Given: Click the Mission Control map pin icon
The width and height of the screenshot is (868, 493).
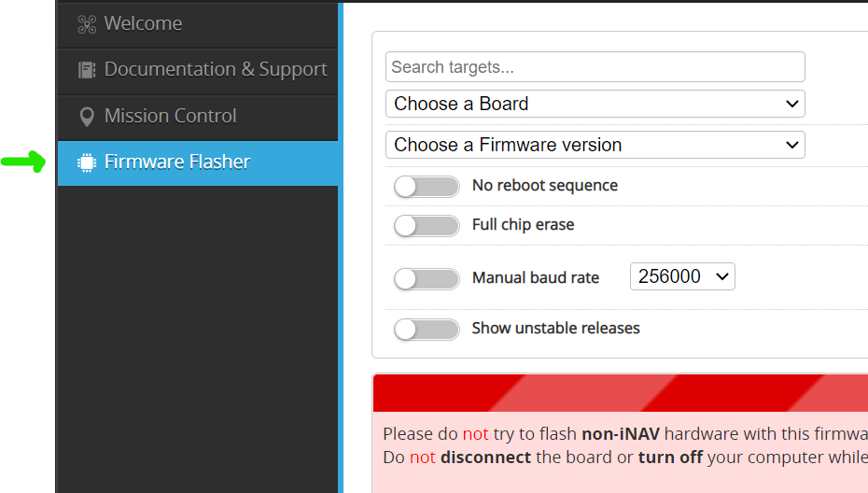Looking at the screenshot, I should click(x=87, y=117).
